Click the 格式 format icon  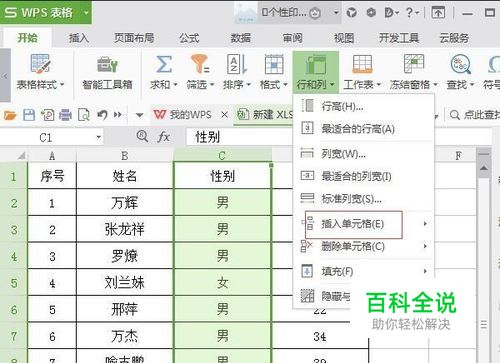(x=274, y=64)
